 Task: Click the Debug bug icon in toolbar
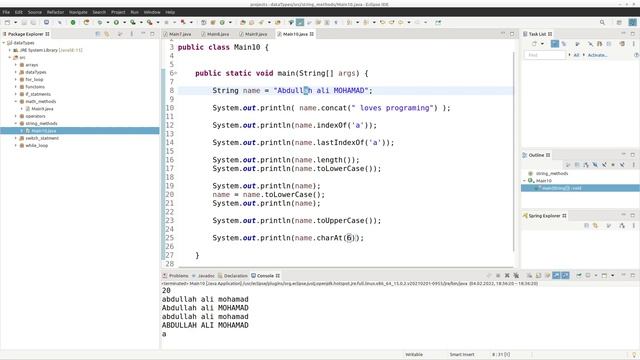click(x=100, y=22)
